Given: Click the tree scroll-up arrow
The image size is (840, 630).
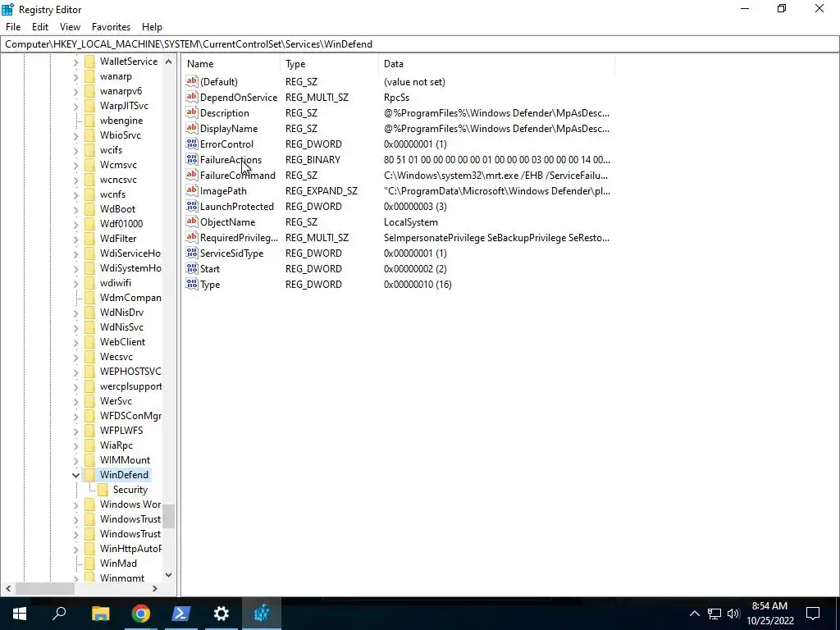Looking at the screenshot, I should (168, 62).
